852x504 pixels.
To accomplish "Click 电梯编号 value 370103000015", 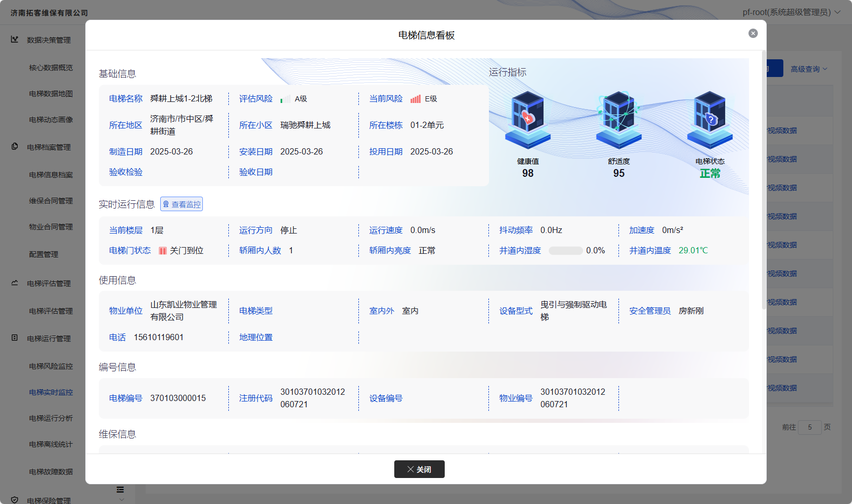I will click(x=178, y=398).
